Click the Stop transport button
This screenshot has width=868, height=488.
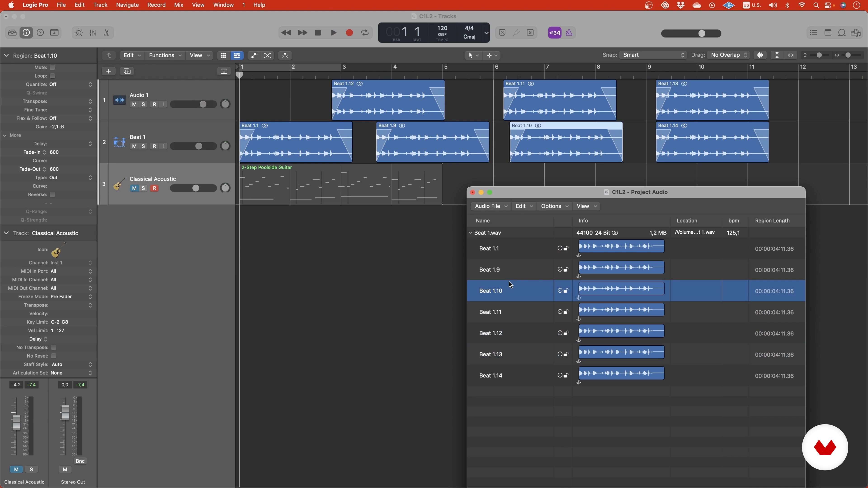(x=318, y=33)
